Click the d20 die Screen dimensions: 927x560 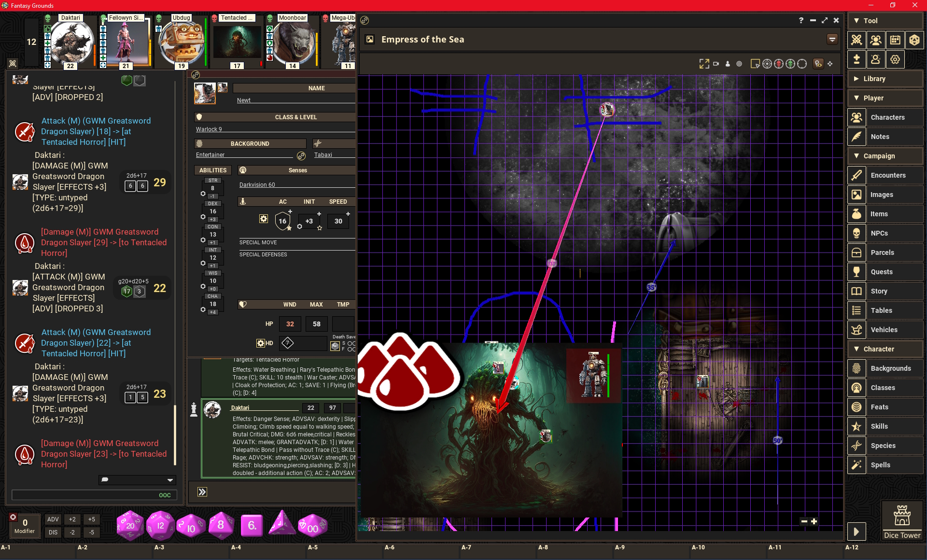point(130,525)
